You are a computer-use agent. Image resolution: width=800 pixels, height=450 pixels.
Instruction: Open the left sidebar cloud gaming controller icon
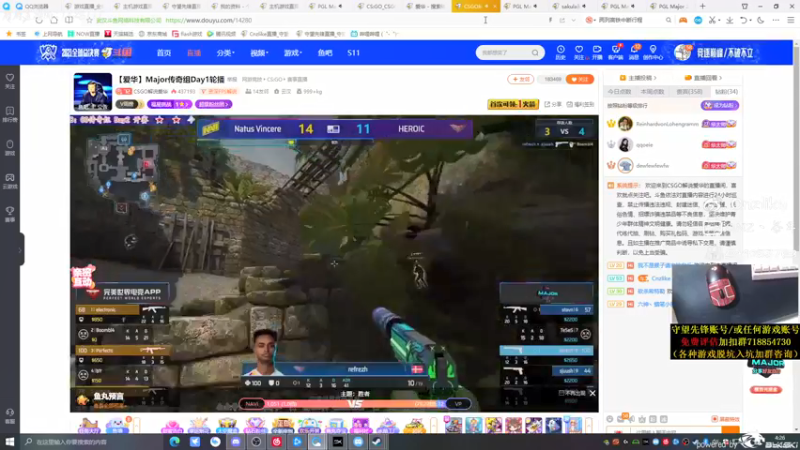tap(10, 181)
